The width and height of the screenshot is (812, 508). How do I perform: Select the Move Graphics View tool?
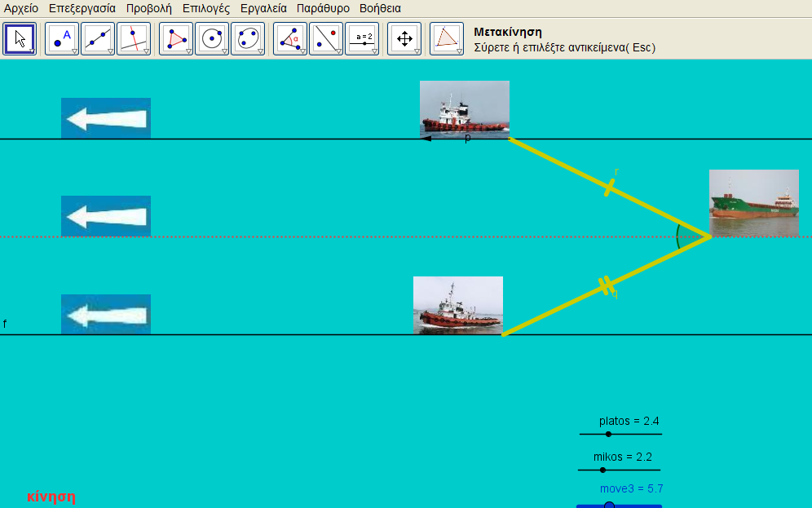click(404, 38)
